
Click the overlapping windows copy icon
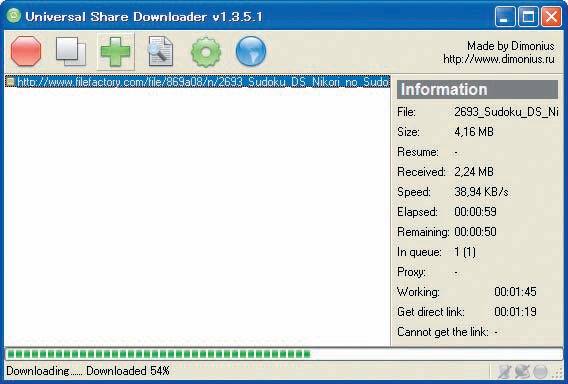71,51
